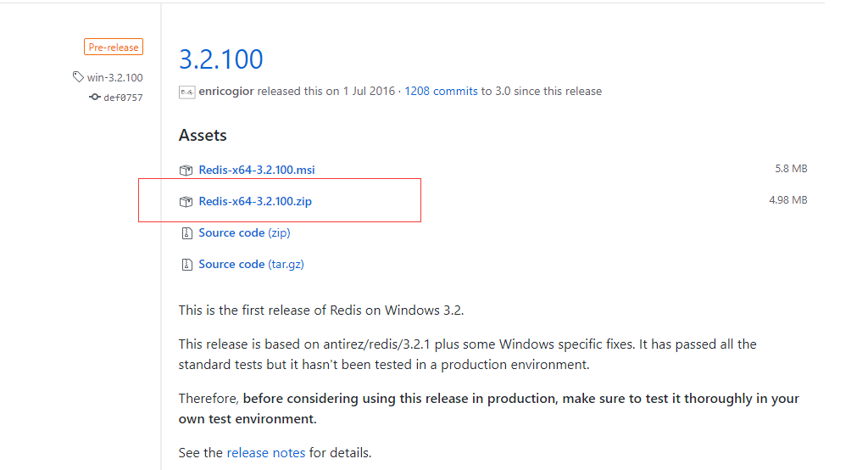This screenshot has width=868, height=470.
Task: Open the win-3.2.100 tag link
Action: [114, 77]
